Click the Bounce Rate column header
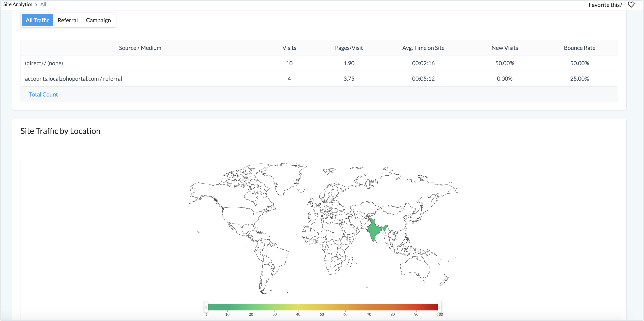Viewport: 644px width, 321px height. point(579,48)
